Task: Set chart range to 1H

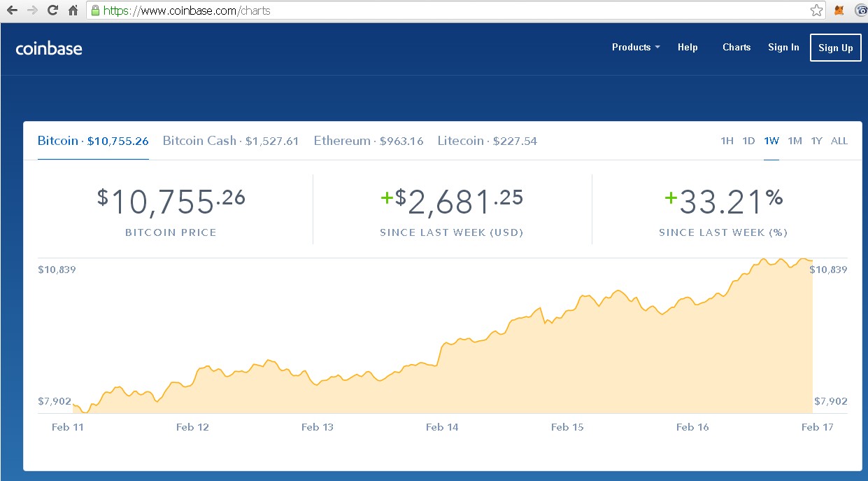Action: 727,141
